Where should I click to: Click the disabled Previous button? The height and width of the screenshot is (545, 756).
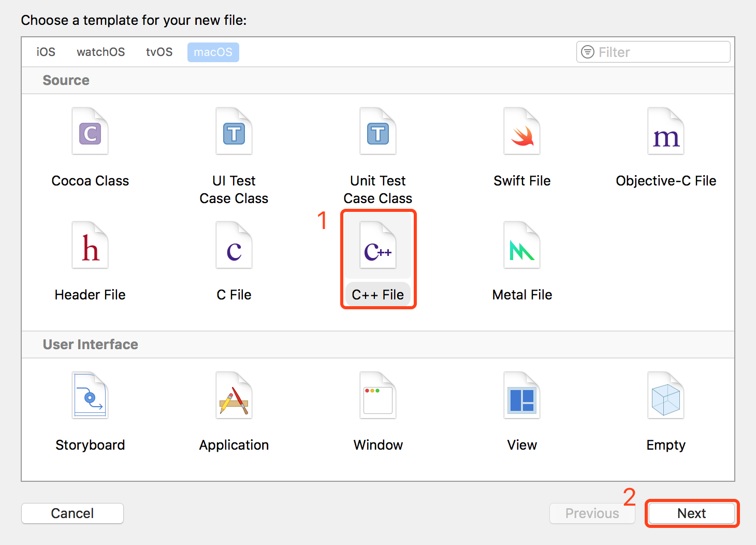point(592,513)
